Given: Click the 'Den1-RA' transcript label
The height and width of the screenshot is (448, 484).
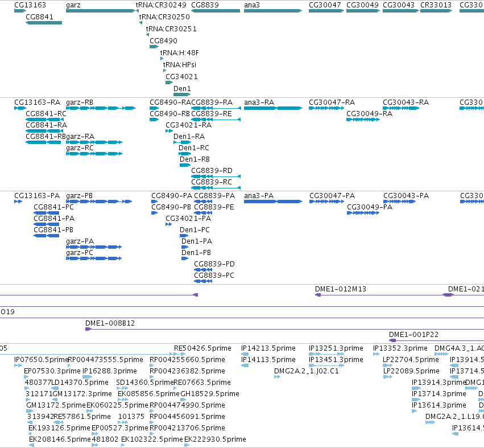Looking at the screenshot, I should pos(189,137).
